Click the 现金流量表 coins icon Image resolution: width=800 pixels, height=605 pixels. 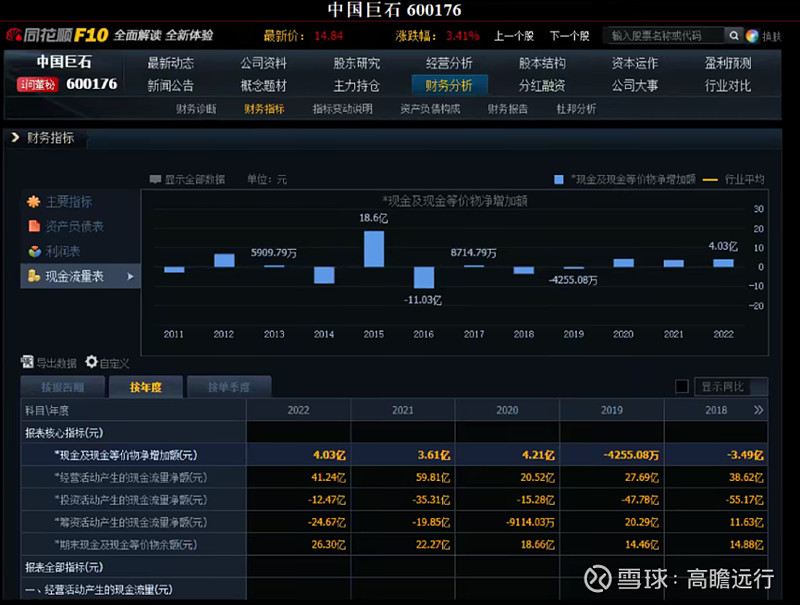[34, 276]
